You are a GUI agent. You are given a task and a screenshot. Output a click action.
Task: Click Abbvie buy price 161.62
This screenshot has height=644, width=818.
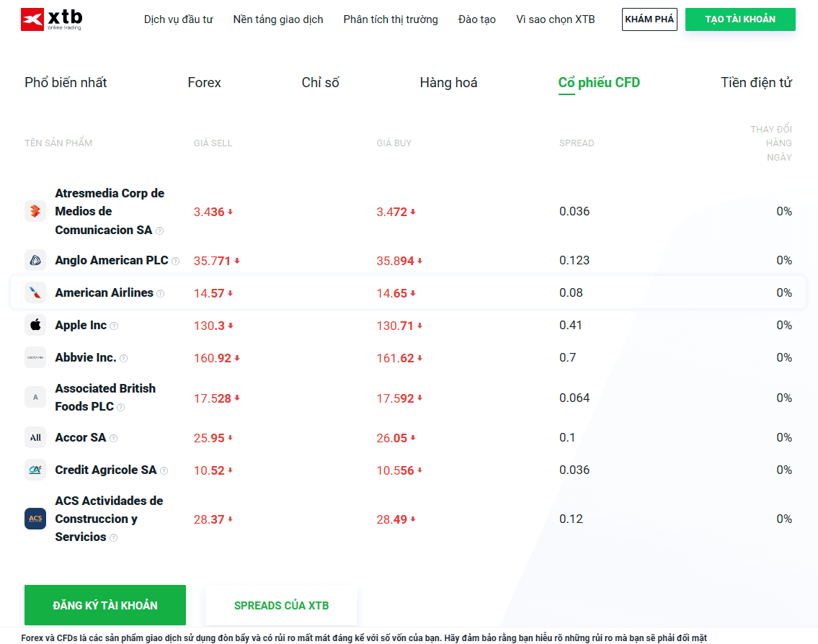tap(396, 358)
